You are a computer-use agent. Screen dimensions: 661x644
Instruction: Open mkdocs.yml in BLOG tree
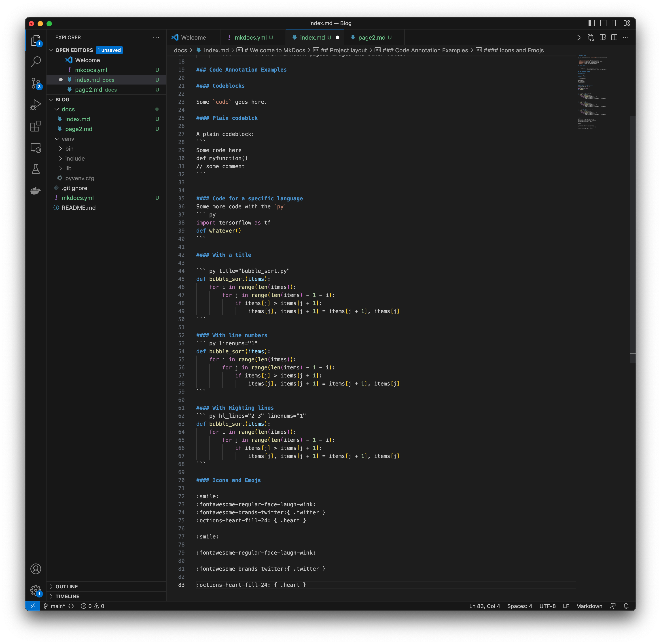pyautogui.click(x=107, y=197)
